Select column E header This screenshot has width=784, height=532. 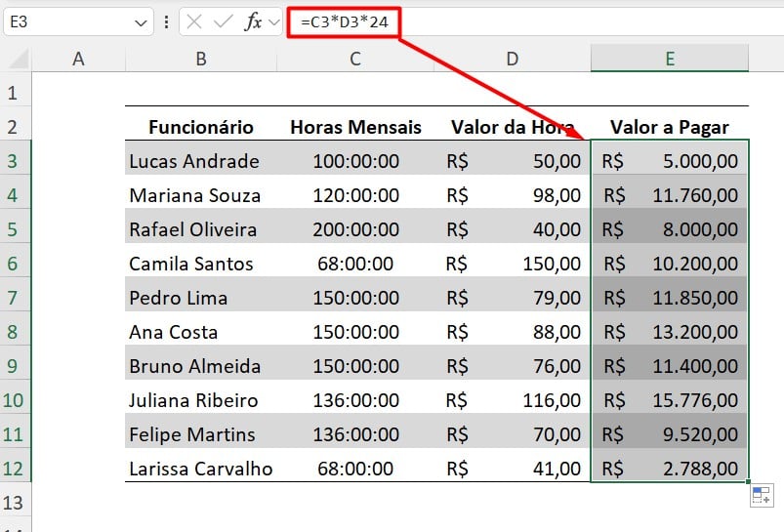point(670,59)
